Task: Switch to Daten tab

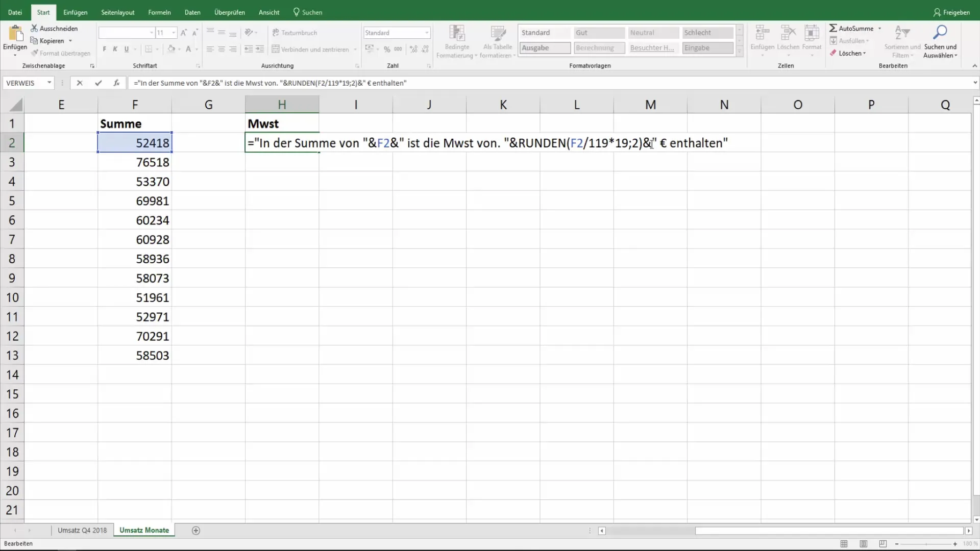Action: (192, 12)
